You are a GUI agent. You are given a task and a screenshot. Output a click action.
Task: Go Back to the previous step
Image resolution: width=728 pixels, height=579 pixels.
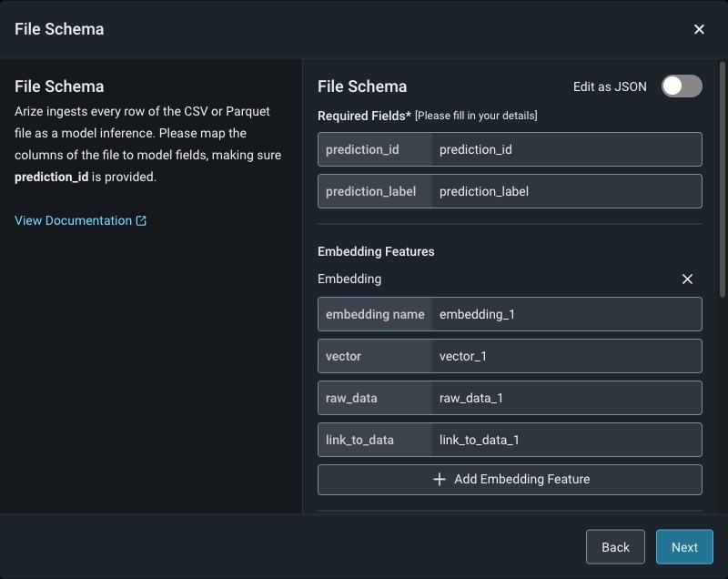point(615,547)
